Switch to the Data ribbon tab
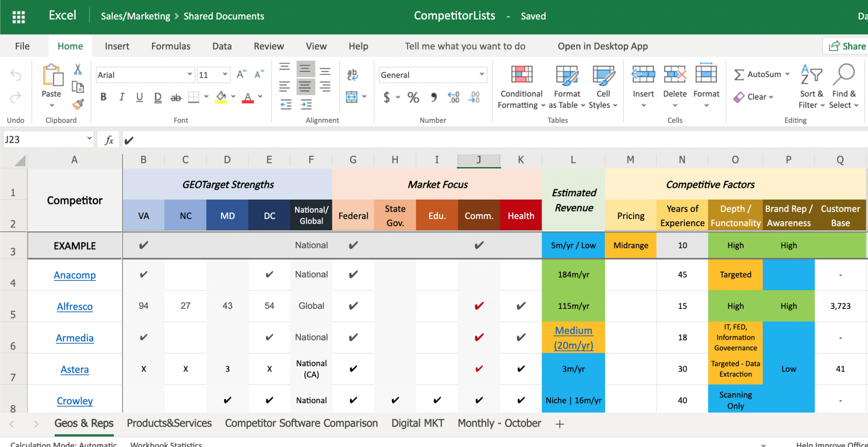Screen dimensions: 868x447 pyautogui.click(x=222, y=46)
